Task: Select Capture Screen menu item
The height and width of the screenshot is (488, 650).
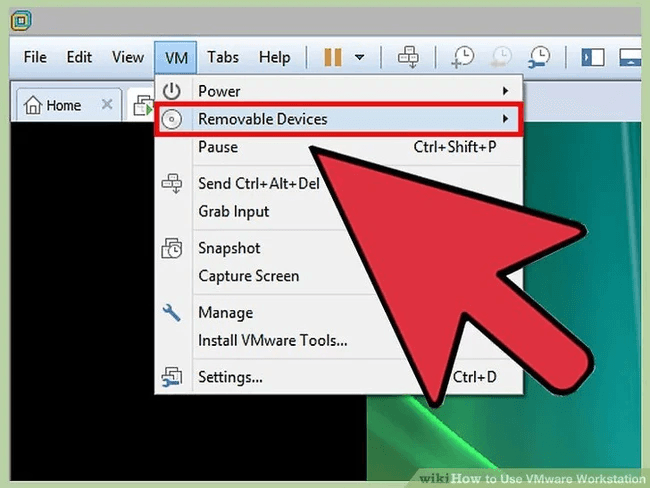Action: pyautogui.click(x=249, y=276)
